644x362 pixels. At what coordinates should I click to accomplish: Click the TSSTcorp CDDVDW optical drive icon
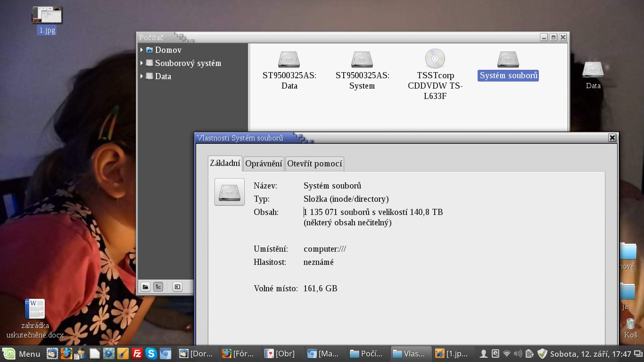[435, 59]
